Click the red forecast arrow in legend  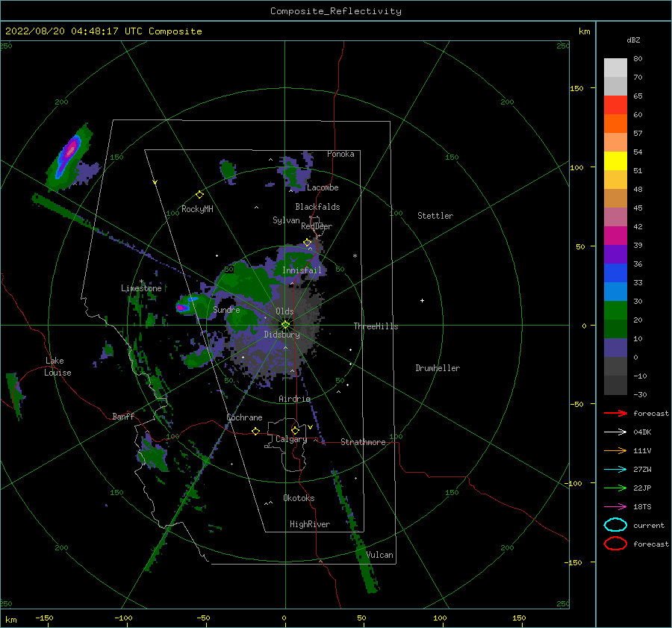[615, 413]
